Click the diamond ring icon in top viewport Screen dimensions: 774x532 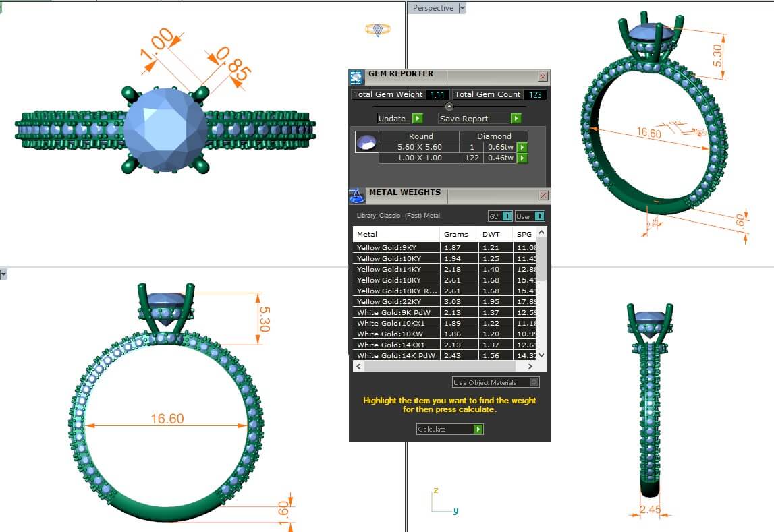(x=377, y=30)
